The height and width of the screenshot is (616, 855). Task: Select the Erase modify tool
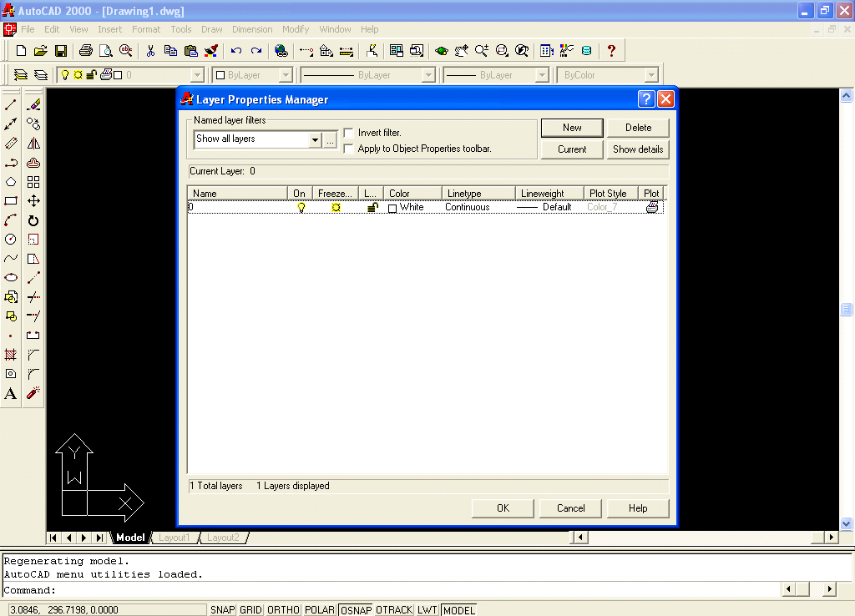[x=33, y=104]
